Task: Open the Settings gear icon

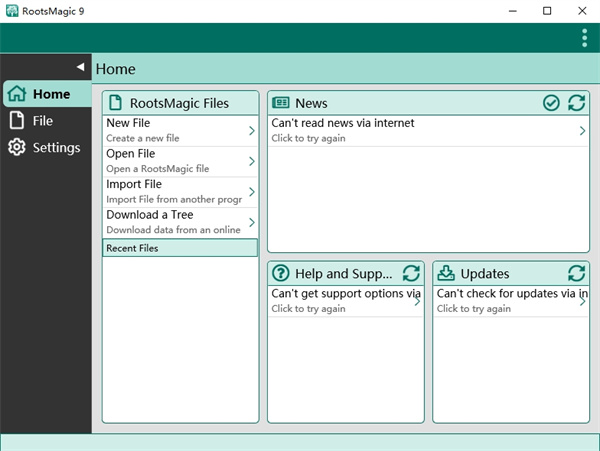Action: point(16,148)
